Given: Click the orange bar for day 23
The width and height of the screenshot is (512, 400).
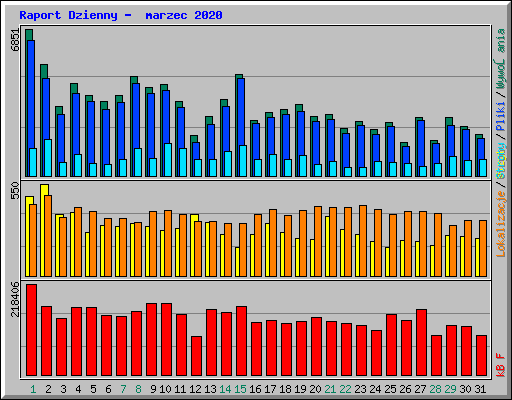Looking at the screenshot, I should pyautogui.click(x=363, y=241).
